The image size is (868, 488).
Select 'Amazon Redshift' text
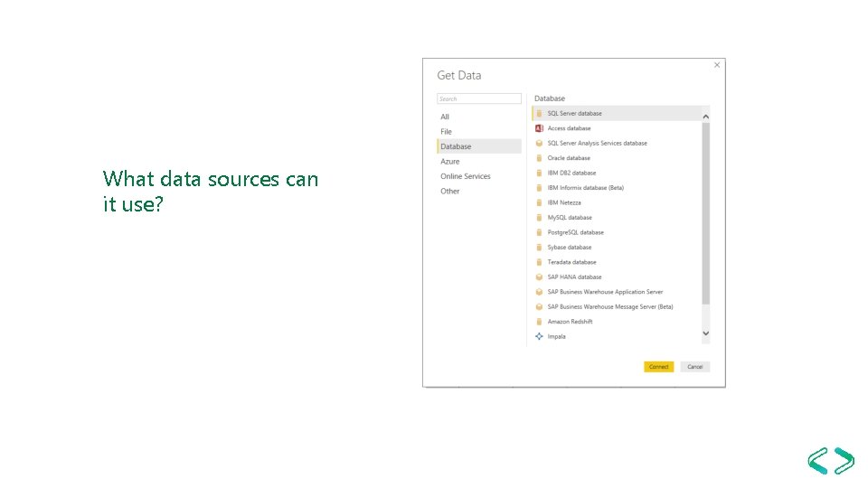pyautogui.click(x=571, y=322)
